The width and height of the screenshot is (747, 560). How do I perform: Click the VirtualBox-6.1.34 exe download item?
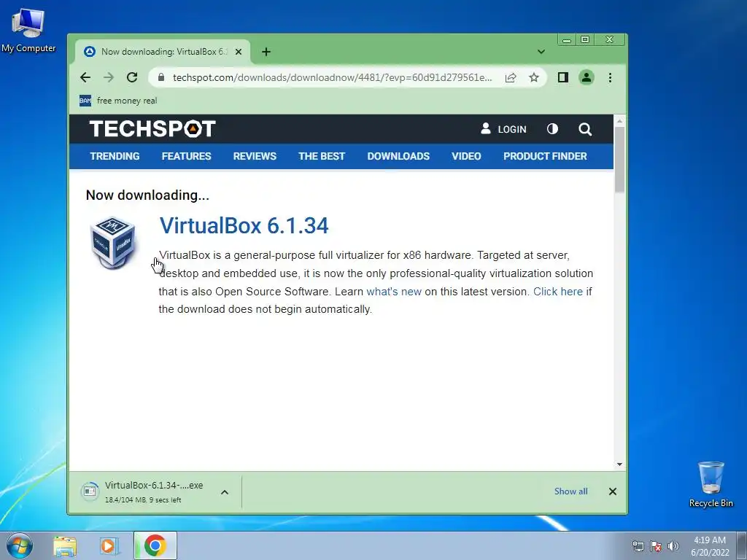coord(147,491)
